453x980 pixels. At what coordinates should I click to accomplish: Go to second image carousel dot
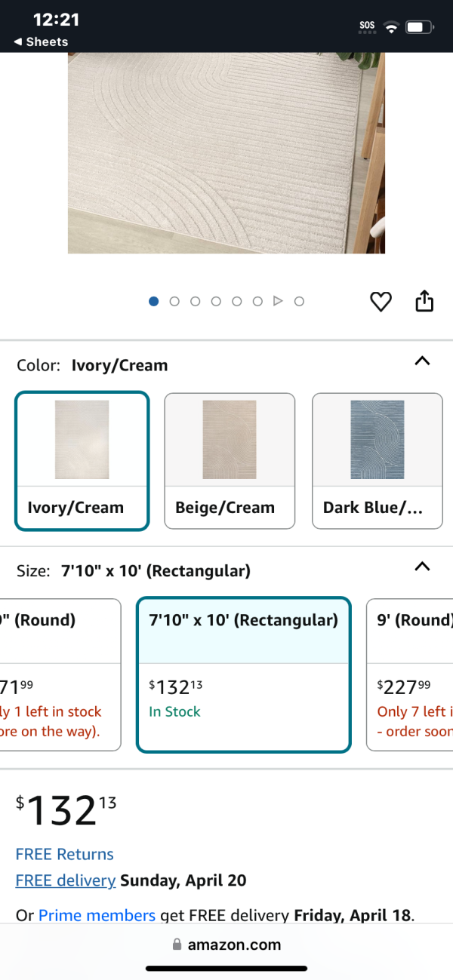(174, 301)
